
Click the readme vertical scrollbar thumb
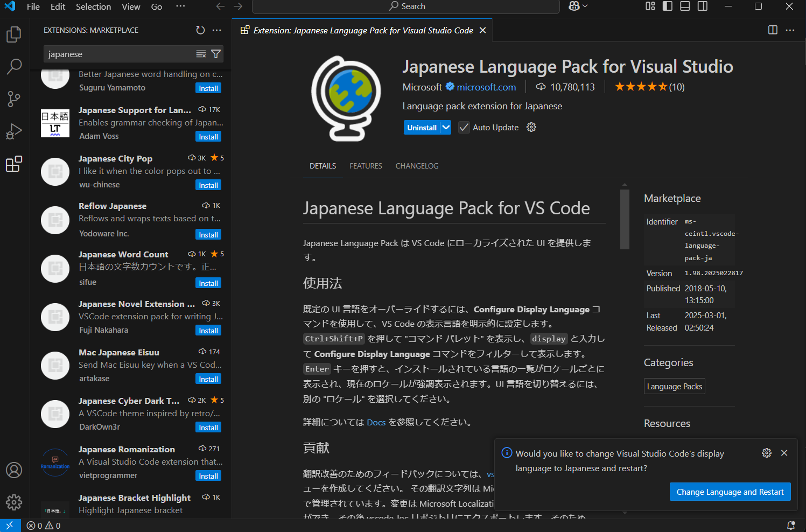point(625,219)
